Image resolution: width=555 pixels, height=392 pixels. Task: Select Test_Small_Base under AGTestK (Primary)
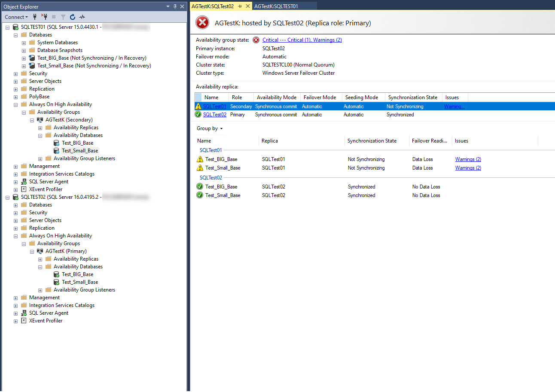80,282
